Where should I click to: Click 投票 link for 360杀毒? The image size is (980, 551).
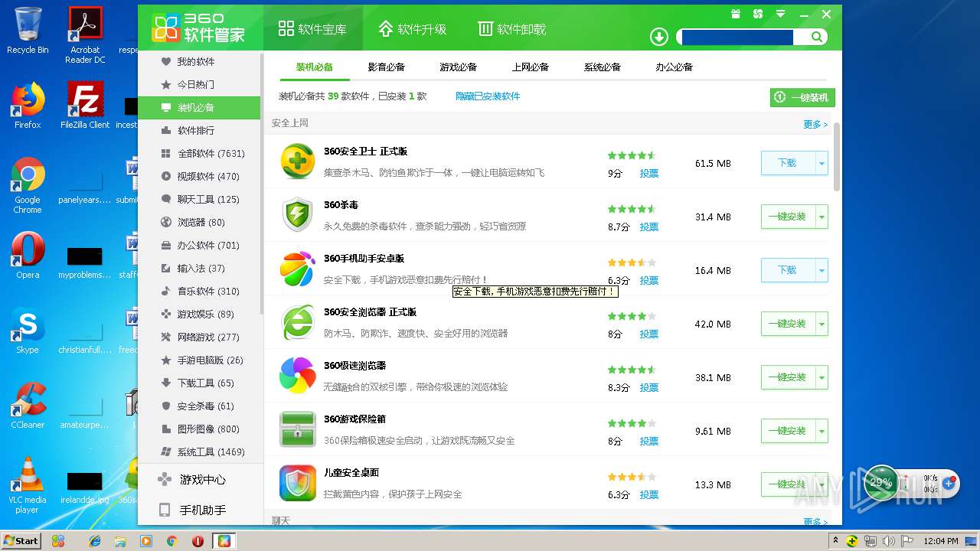pyautogui.click(x=649, y=227)
